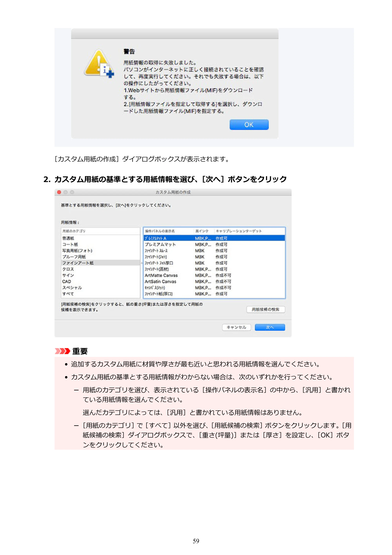Select the 普通紙 category

(x=101, y=238)
